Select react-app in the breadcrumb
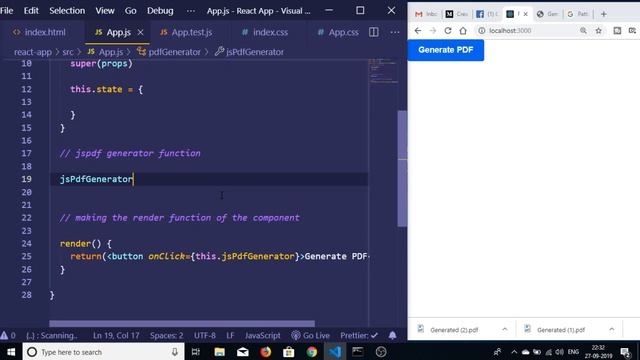Screen dimensions: 640x360 tap(33, 52)
